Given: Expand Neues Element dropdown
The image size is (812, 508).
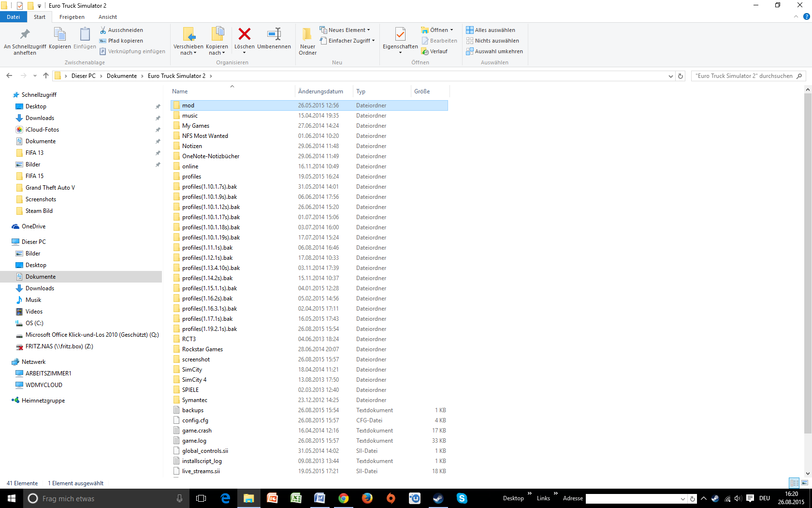Looking at the screenshot, I should click(x=345, y=30).
